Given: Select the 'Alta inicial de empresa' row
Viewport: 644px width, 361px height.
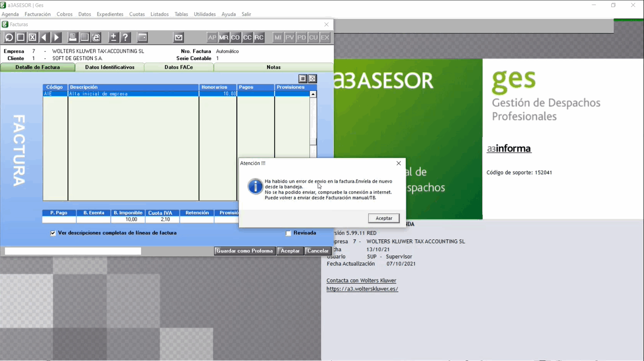Looking at the screenshot, I should [176, 94].
